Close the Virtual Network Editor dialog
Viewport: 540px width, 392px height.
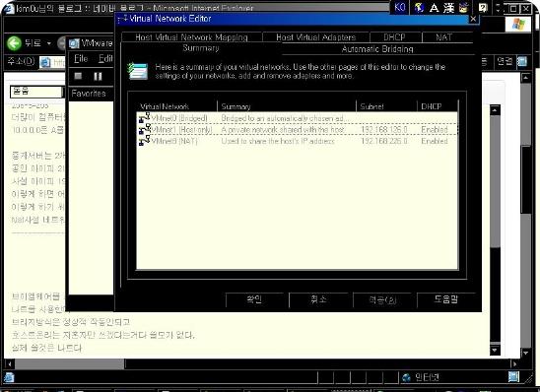[473, 19]
